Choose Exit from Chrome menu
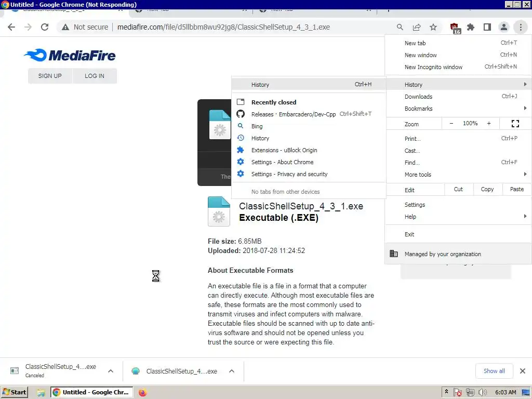 point(458,234)
